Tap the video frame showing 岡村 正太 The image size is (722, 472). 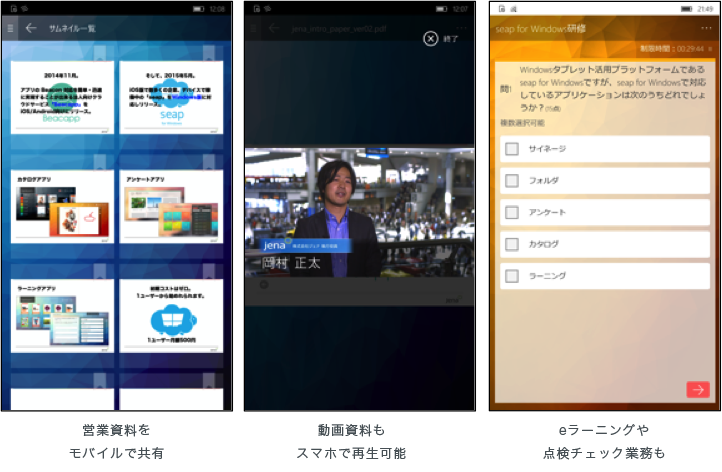(360, 212)
